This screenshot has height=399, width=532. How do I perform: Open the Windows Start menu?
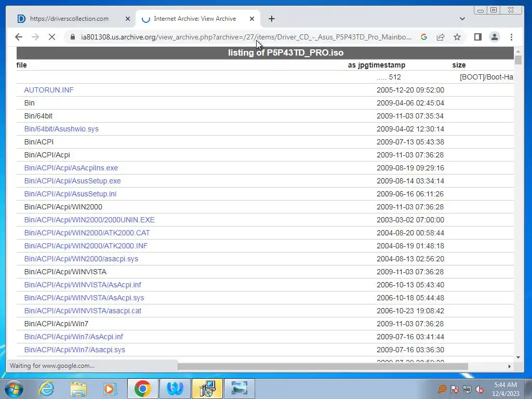pyautogui.click(x=14, y=389)
